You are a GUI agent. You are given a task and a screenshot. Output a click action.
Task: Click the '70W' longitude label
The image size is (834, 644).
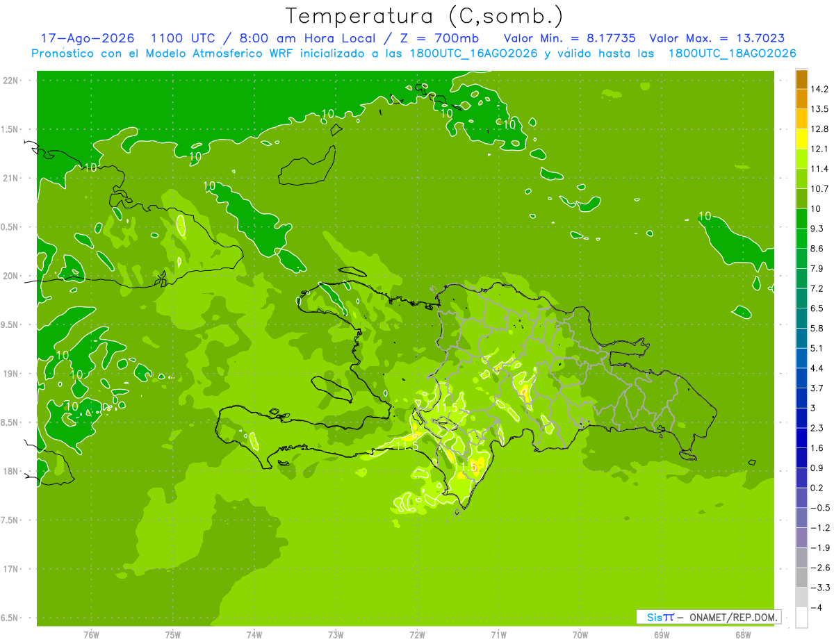click(x=580, y=635)
